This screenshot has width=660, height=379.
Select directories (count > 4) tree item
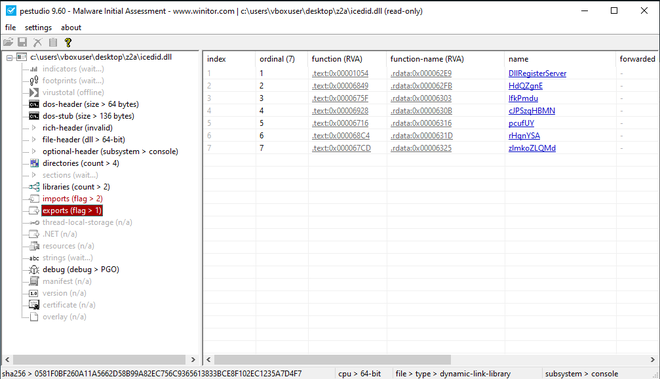(x=81, y=163)
